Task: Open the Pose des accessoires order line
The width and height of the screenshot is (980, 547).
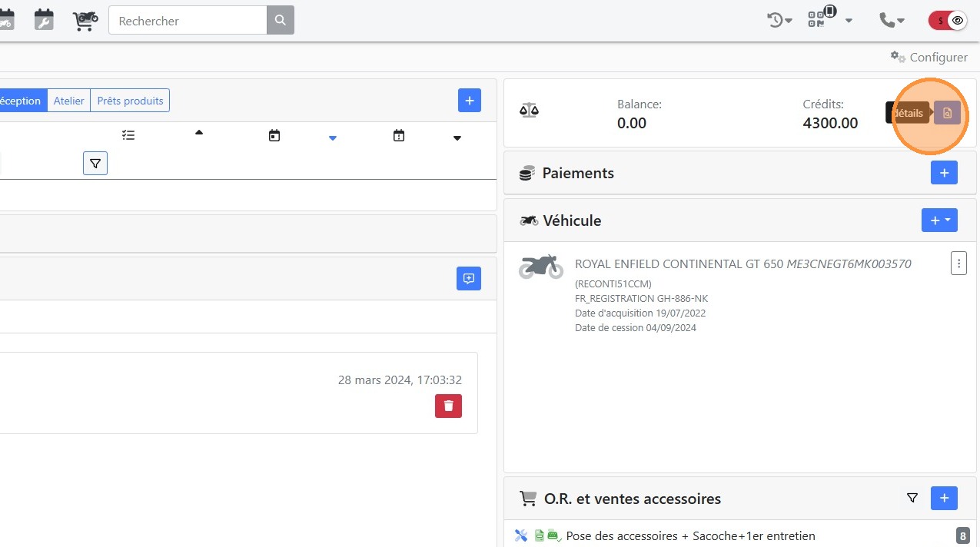Action: tap(690, 535)
